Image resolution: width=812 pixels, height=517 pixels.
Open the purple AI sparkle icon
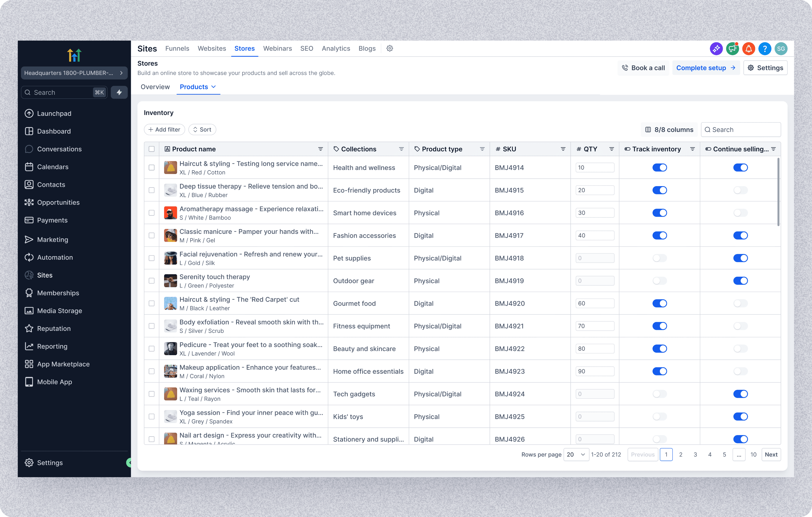(716, 49)
